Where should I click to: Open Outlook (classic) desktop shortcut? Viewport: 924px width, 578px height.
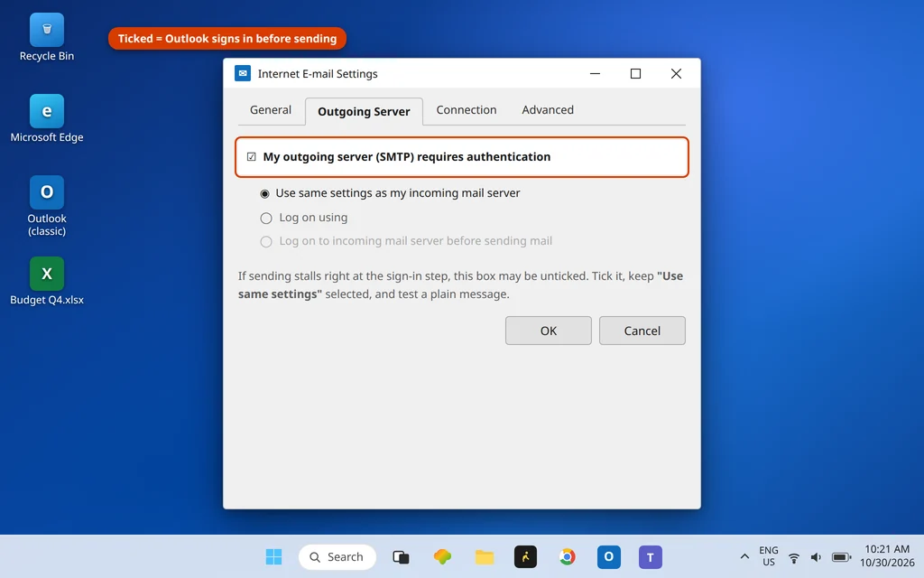47,206
